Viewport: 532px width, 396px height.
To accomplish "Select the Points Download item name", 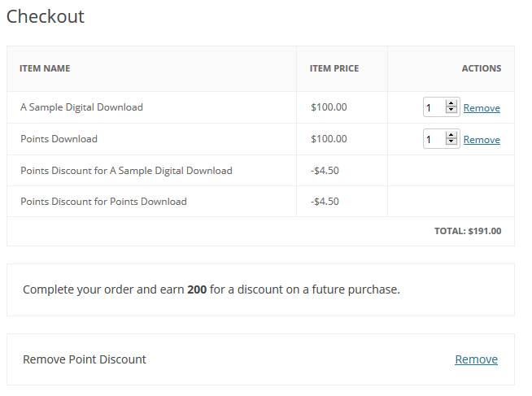I will 59,139.
